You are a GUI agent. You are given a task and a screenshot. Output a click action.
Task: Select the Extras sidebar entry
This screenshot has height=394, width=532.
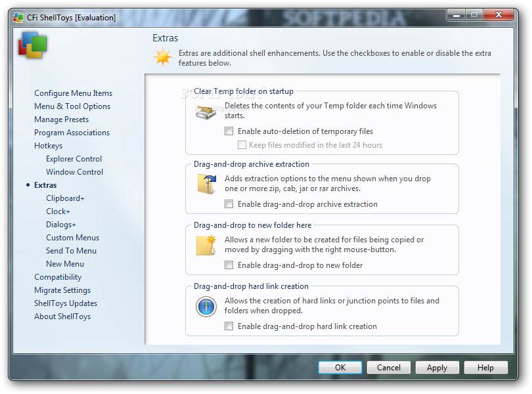(x=45, y=185)
